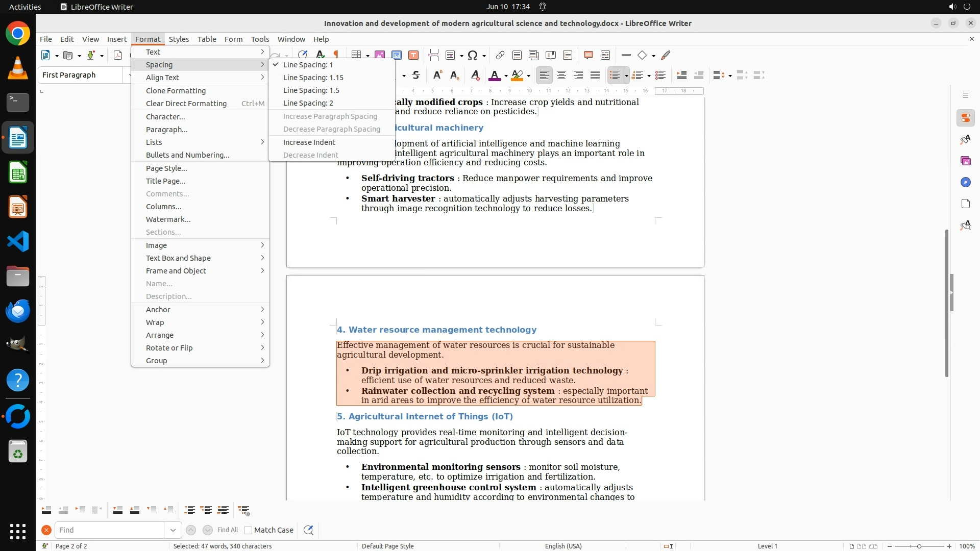This screenshot has width=980, height=551.
Task: Click the Superscript icon
Action: pyautogui.click(x=437, y=76)
